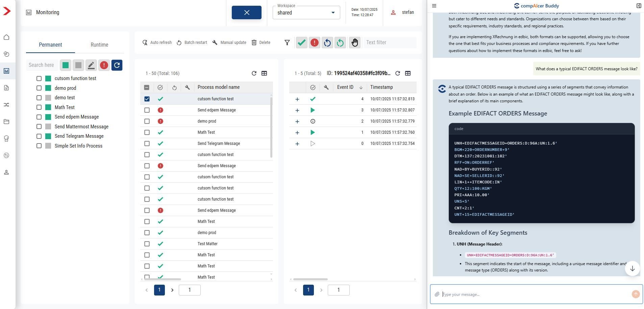Screen dimensions: 644x309
Task: Click the blue refresh button in process list
Action: [x=117, y=65]
